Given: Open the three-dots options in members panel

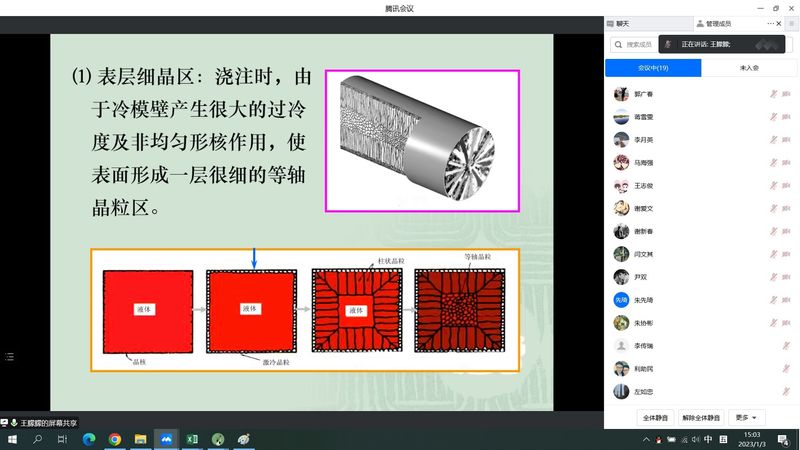Looking at the screenshot, I should pyautogui.click(x=770, y=23).
